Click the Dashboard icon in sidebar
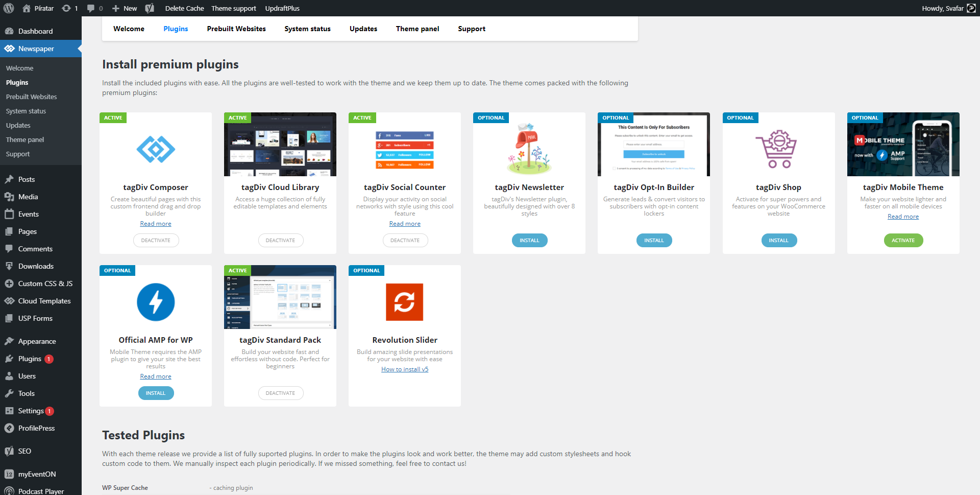 point(9,31)
